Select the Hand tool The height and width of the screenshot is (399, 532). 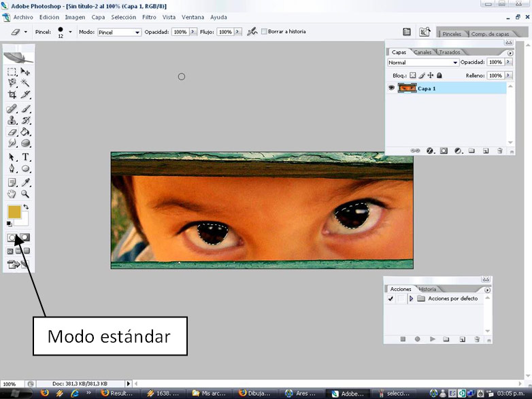[x=12, y=194]
